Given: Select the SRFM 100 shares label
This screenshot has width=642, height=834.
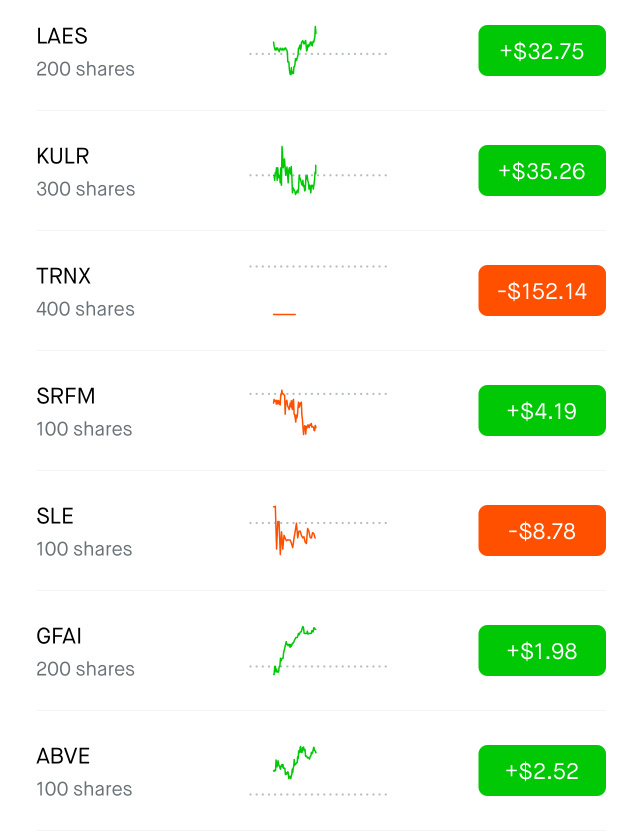Looking at the screenshot, I should pos(84,429).
